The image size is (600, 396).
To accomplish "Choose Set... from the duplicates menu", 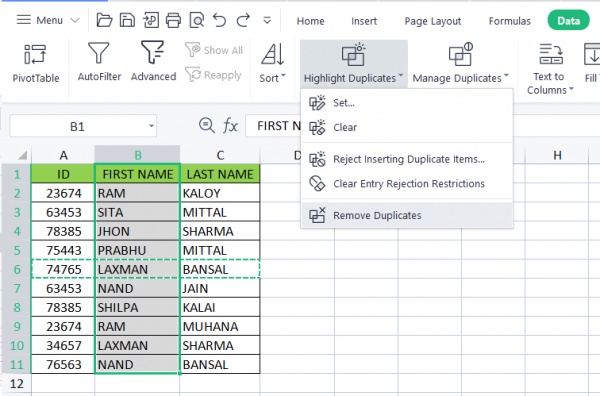I will (407, 103).
